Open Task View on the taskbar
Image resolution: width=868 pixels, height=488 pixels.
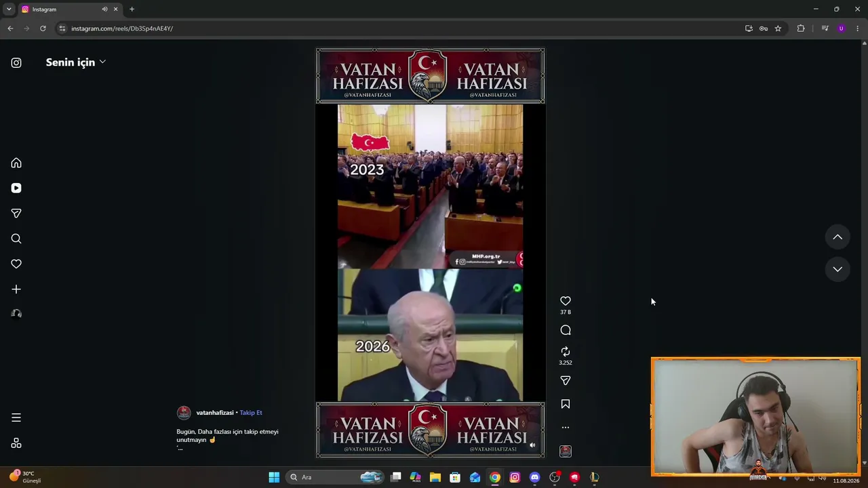click(396, 477)
